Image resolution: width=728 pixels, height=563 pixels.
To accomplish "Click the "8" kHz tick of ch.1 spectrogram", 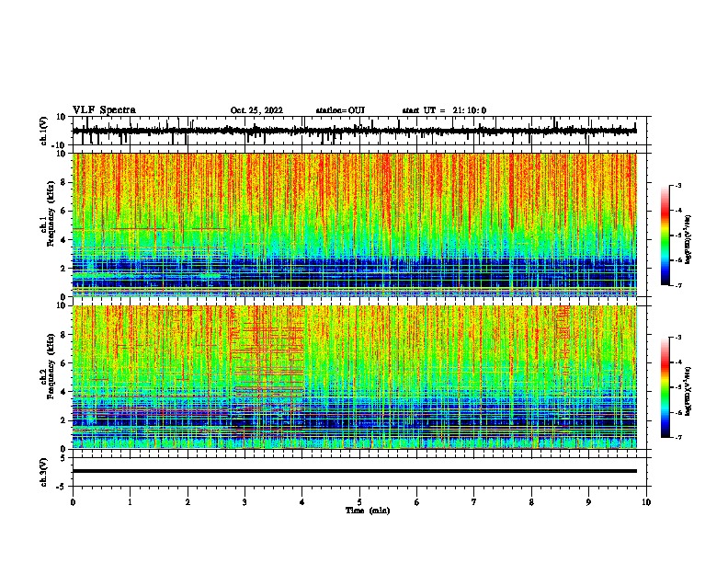I will pos(63,182).
